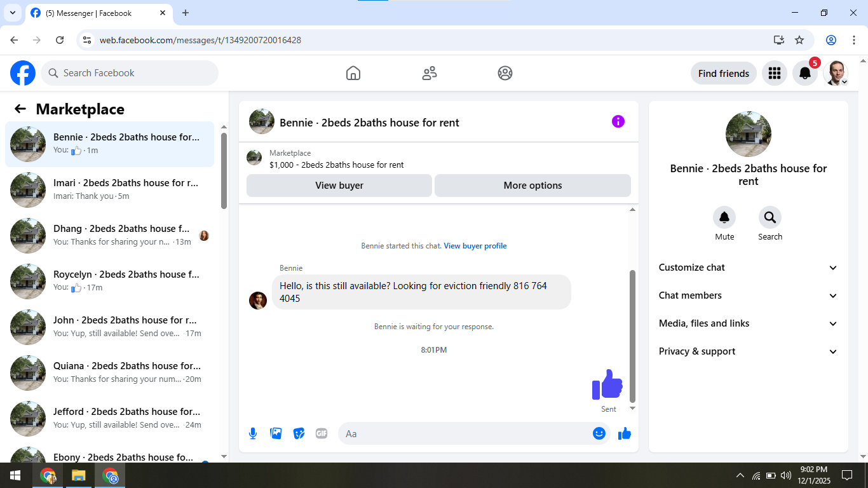Send a like with thumbs-up icon

click(x=625, y=433)
